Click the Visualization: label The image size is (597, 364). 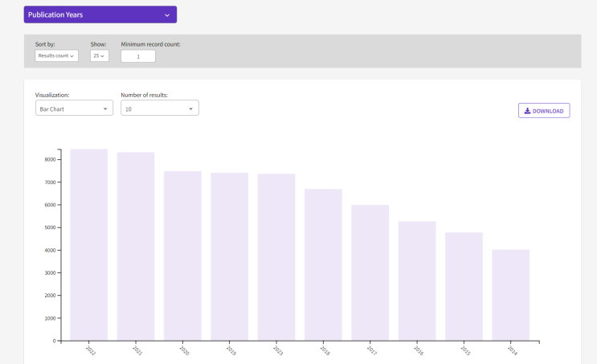coord(52,95)
